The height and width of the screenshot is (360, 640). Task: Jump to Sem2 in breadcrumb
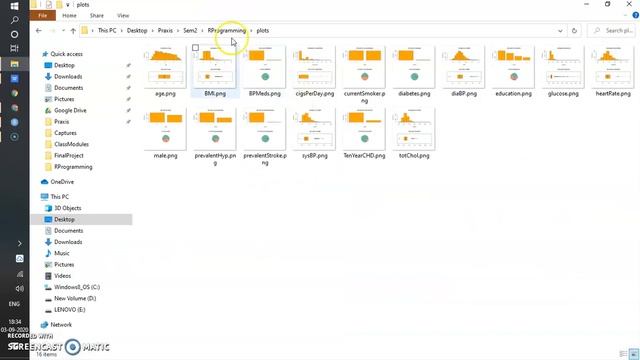(190, 31)
